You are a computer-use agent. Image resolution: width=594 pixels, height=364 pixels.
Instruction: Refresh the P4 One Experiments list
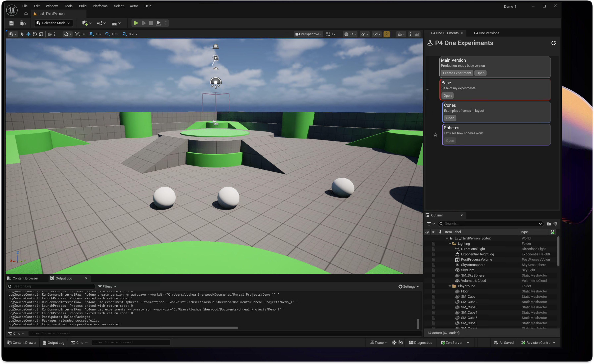(x=554, y=43)
